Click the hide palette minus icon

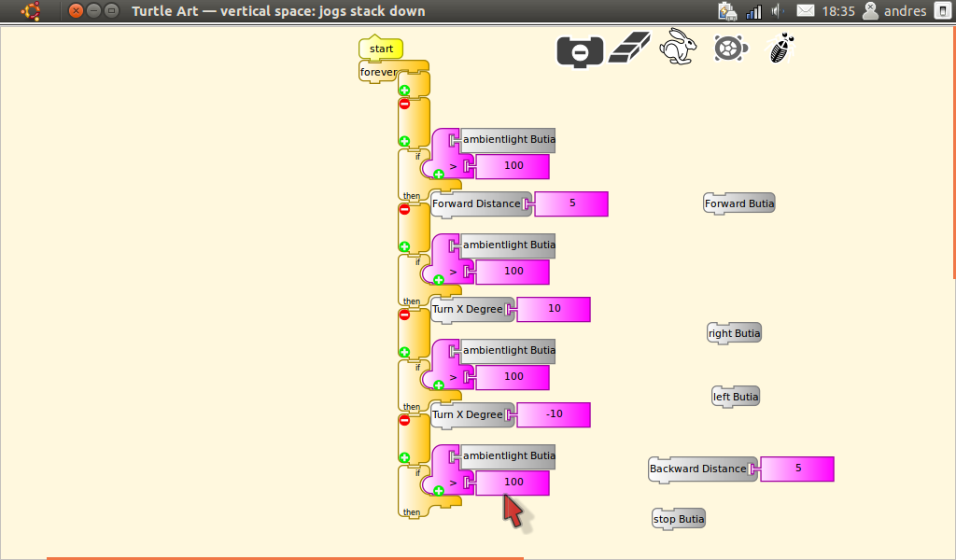(x=580, y=51)
